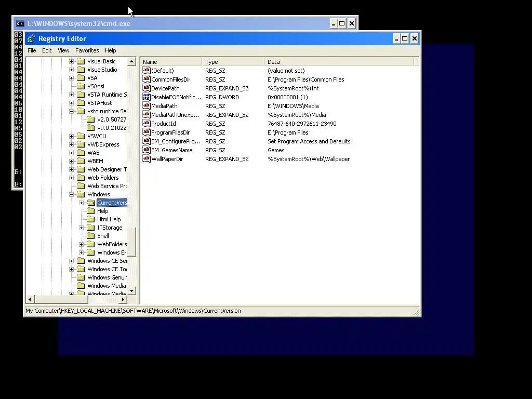Click the Set Program Access and Defaults value
Image resolution: width=532 pixels, height=399 pixels.
tap(309, 141)
